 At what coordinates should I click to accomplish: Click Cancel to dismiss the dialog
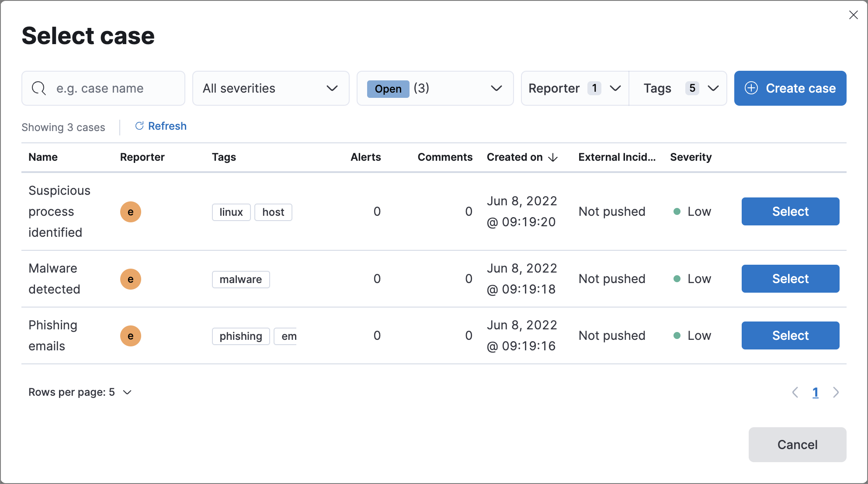click(798, 443)
